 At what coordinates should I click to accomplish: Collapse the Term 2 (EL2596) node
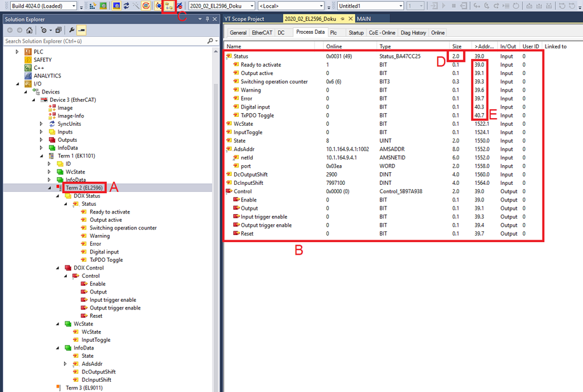point(50,188)
